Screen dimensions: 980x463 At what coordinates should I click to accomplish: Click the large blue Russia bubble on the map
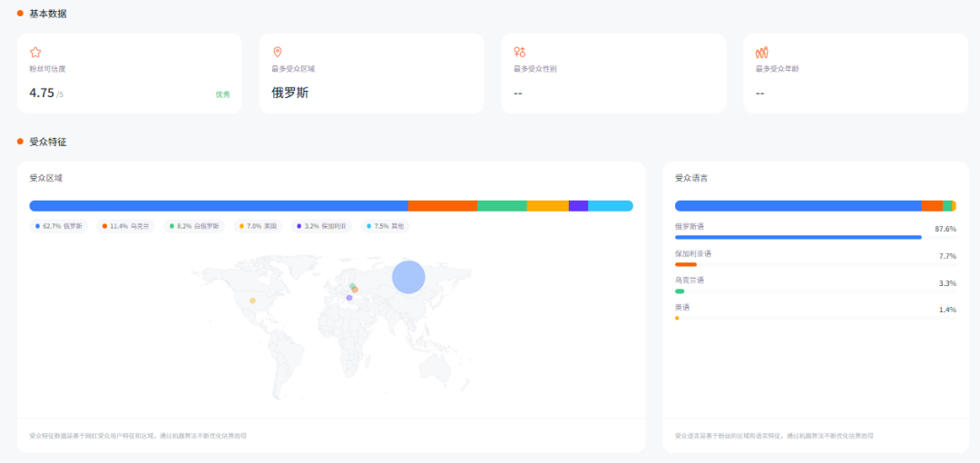(408, 277)
